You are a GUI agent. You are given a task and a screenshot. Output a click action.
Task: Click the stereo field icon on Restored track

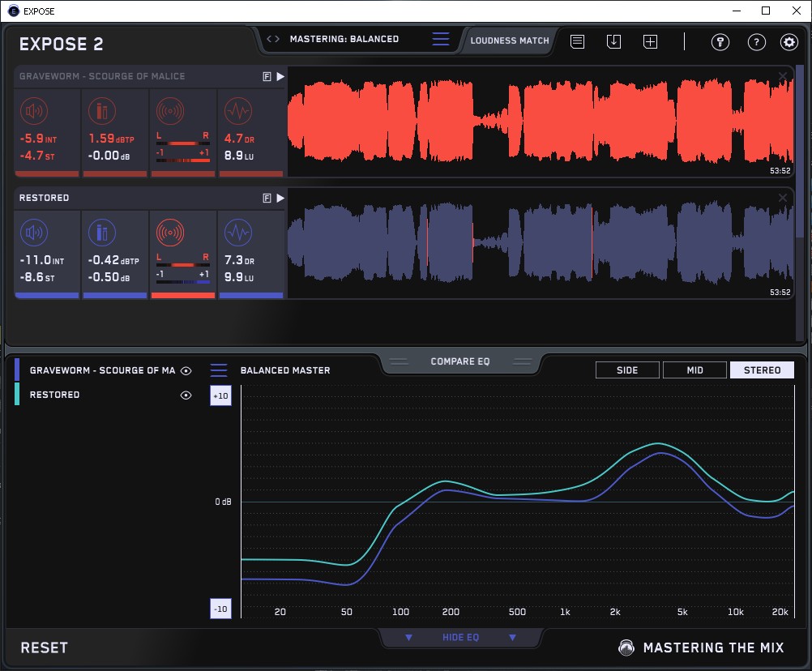pyautogui.click(x=169, y=233)
